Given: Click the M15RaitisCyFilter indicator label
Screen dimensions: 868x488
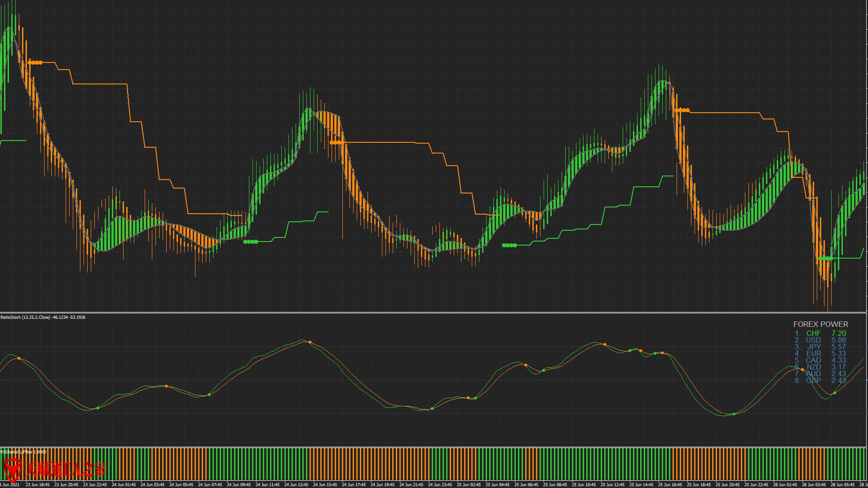Looking at the screenshot, I should pyautogui.click(x=23, y=452).
